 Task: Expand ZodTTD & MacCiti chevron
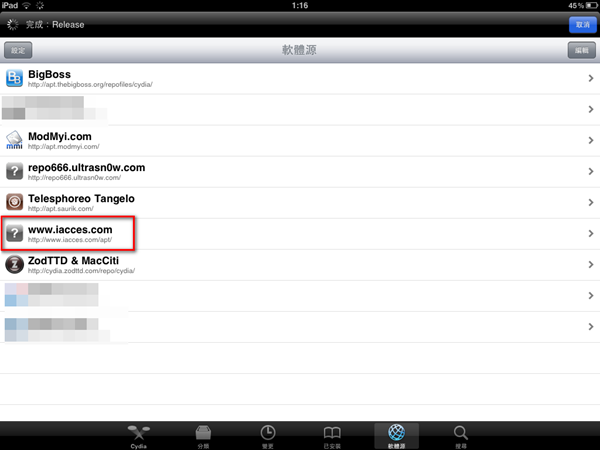point(591,264)
